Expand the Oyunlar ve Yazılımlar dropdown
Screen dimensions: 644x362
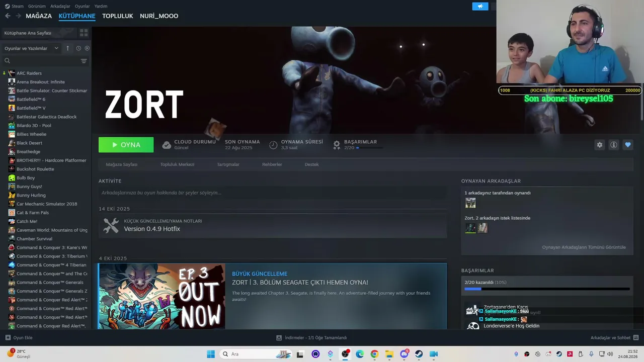click(31, 48)
